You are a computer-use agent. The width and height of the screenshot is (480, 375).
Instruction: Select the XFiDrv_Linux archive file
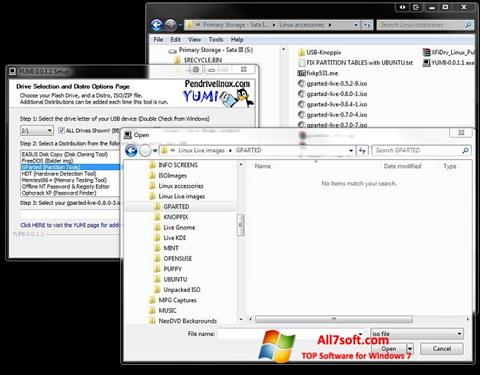[x=448, y=52]
